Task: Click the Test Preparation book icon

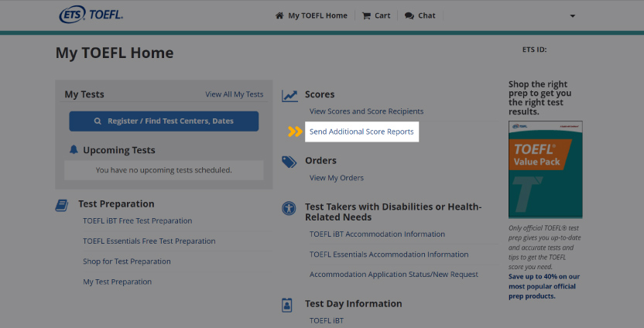Action: pyautogui.click(x=62, y=205)
